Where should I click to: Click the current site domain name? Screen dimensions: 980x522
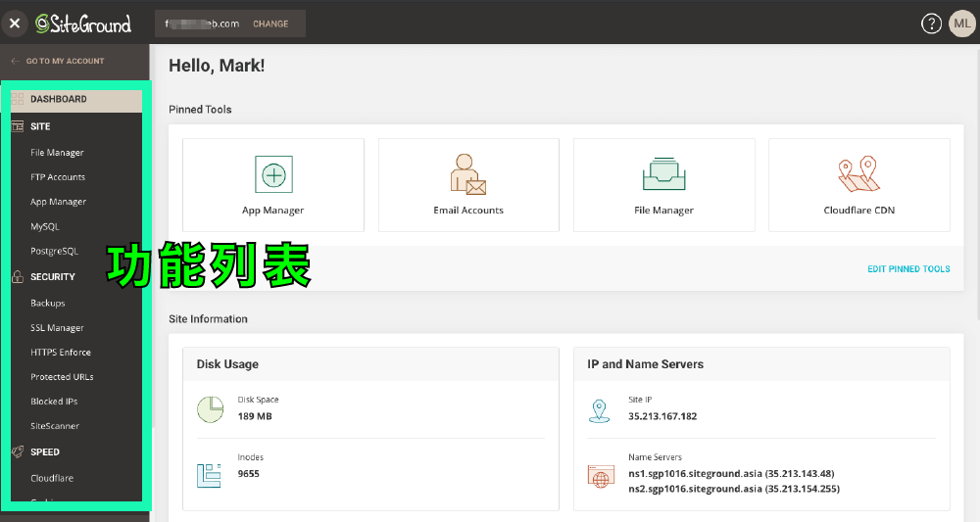click(x=202, y=24)
